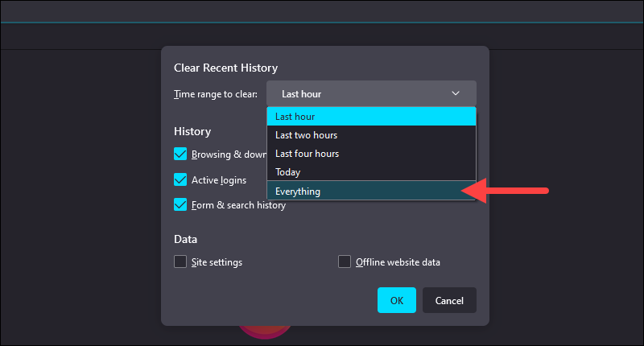
Task: Check the Offline website data box
Action: [345, 262]
